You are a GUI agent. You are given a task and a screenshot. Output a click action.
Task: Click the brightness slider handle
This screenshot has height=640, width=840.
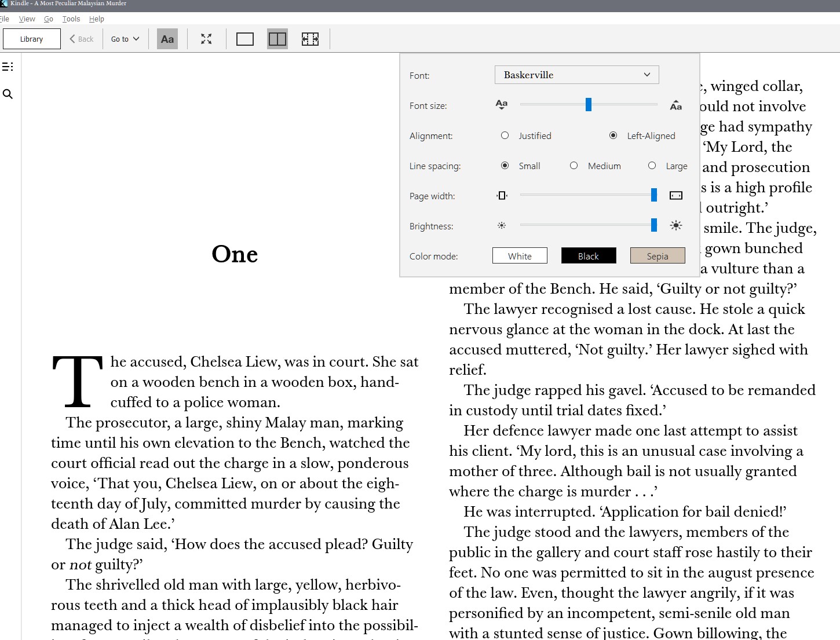654,225
